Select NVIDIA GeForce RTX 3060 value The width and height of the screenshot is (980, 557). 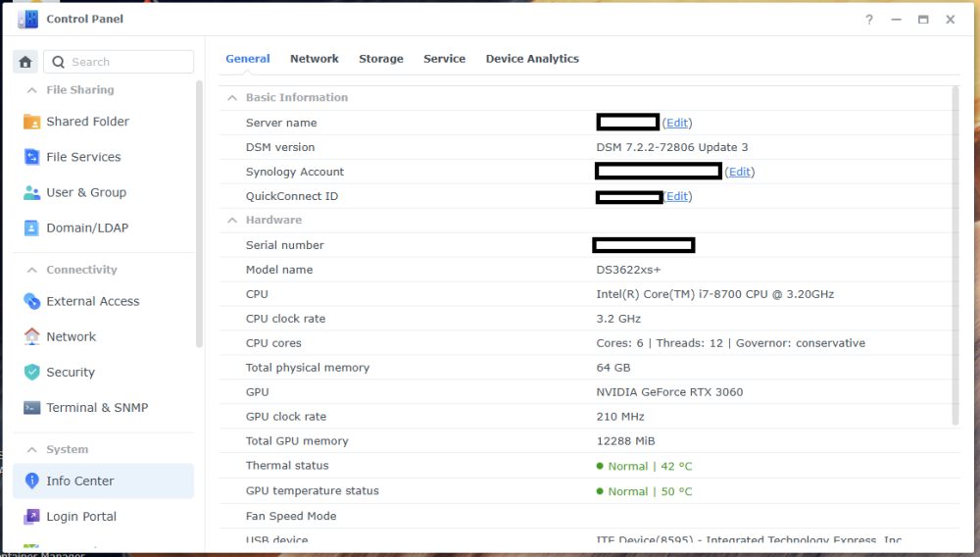pyautogui.click(x=669, y=392)
